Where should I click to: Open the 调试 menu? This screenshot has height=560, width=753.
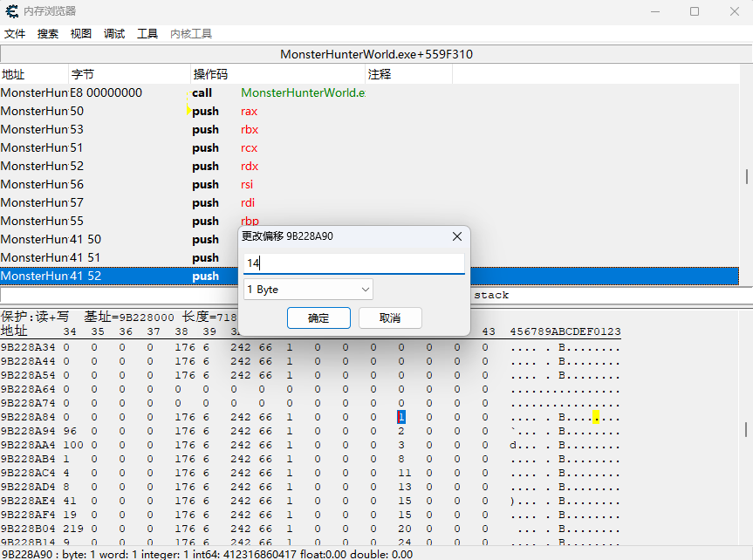point(114,34)
